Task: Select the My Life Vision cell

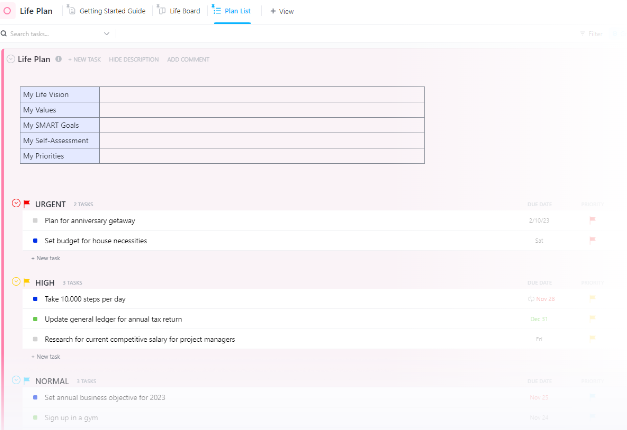Action: tap(60, 94)
